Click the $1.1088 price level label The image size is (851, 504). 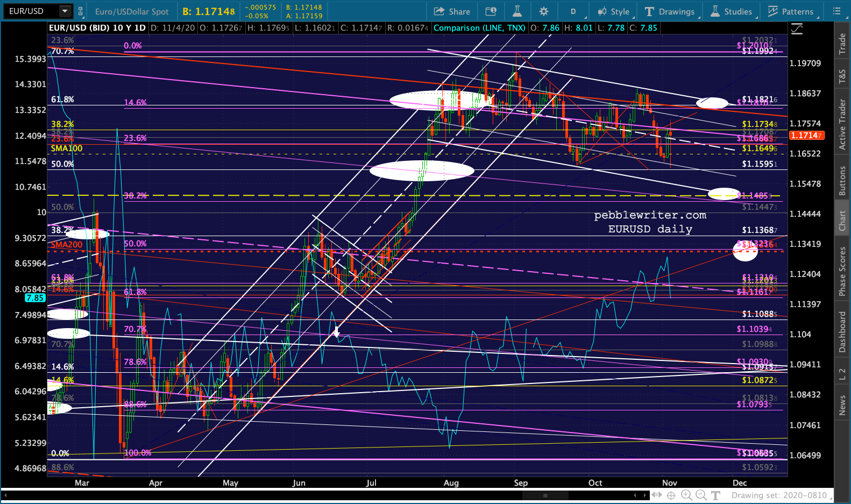[x=760, y=314]
